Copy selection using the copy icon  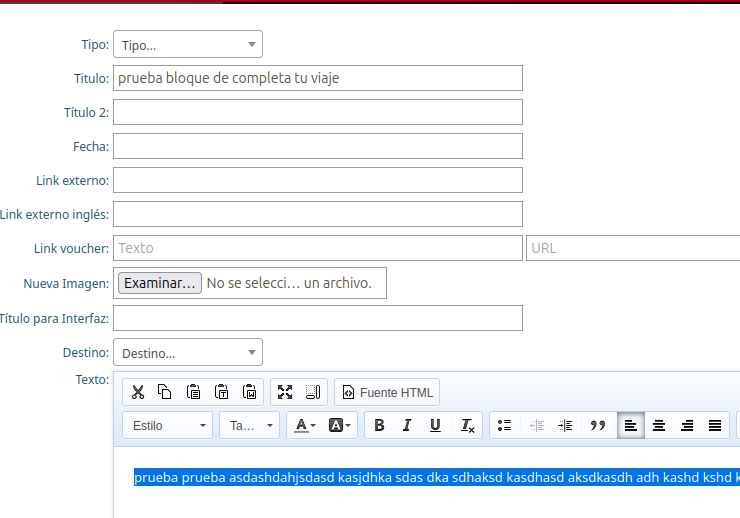click(x=165, y=392)
